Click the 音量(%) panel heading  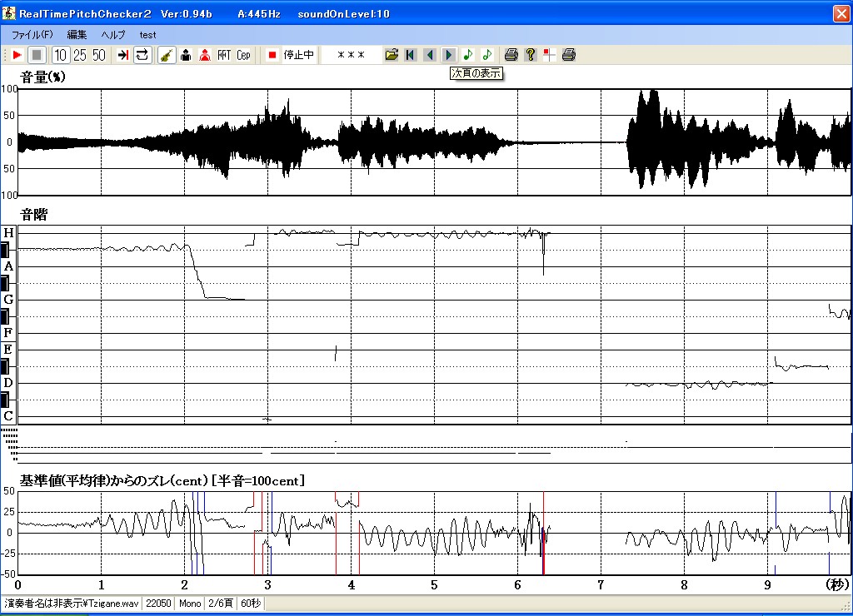coord(42,77)
